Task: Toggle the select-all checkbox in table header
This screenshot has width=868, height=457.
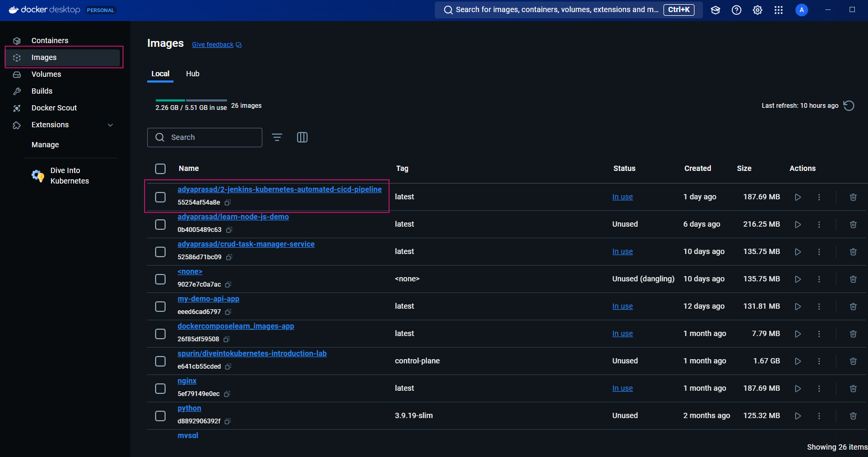Action: click(x=160, y=169)
